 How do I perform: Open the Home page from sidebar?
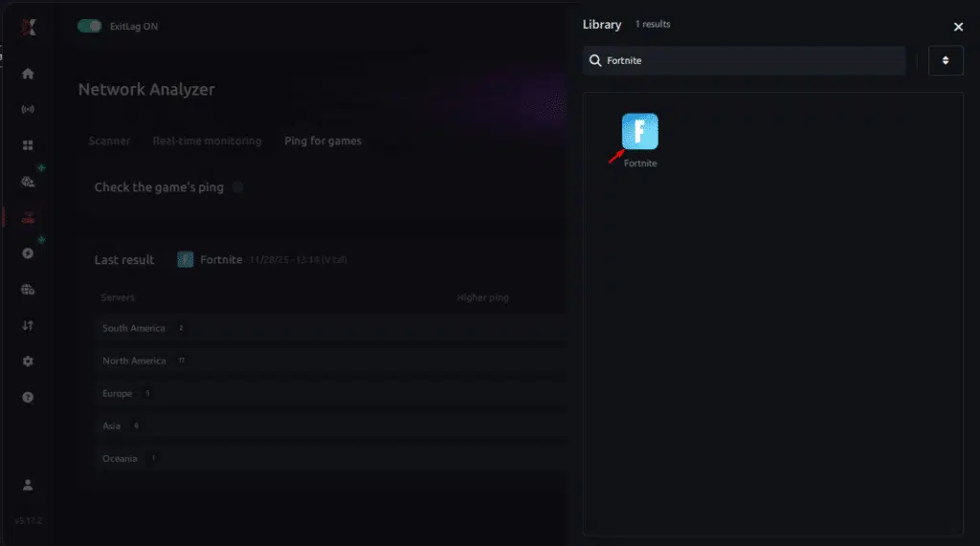pos(28,74)
